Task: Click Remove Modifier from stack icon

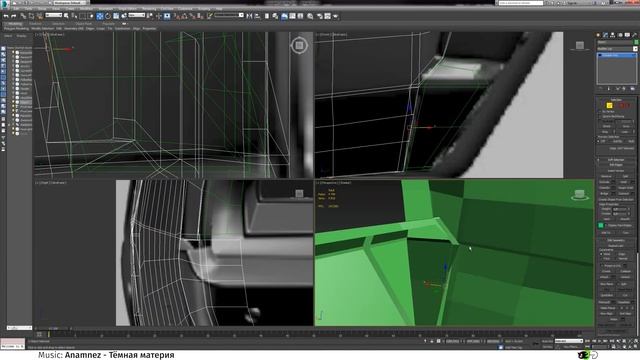Action: pyautogui.click(x=624, y=88)
